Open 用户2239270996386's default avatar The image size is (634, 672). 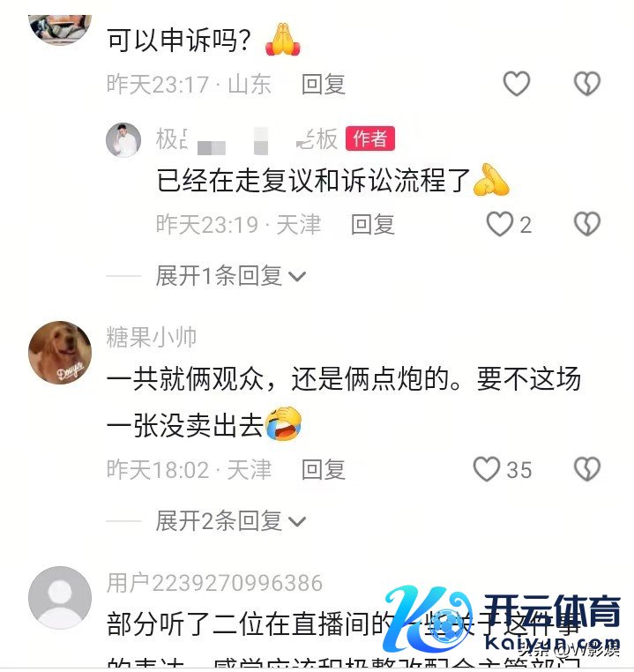point(60,597)
